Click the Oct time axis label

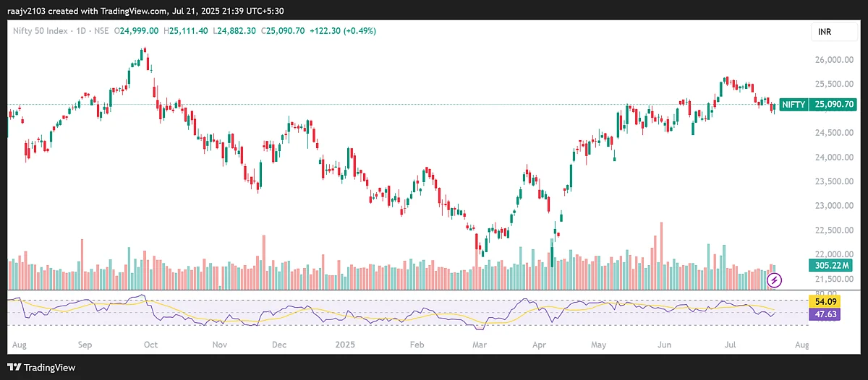coord(152,345)
